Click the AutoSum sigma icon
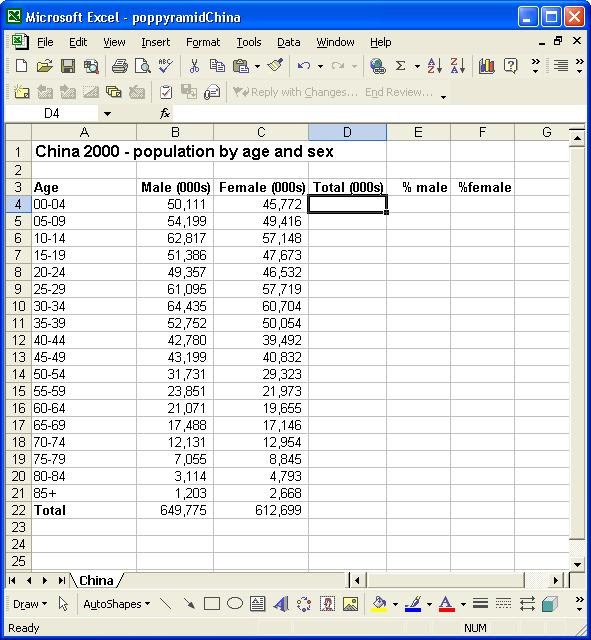591x640 pixels. [401, 66]
